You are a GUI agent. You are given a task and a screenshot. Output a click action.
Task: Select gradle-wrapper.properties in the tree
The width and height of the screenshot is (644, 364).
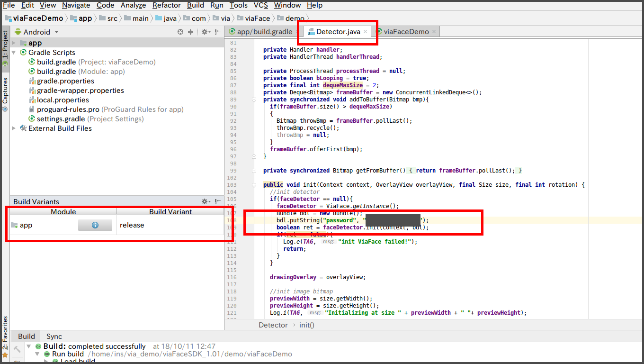tap(76, 91)
